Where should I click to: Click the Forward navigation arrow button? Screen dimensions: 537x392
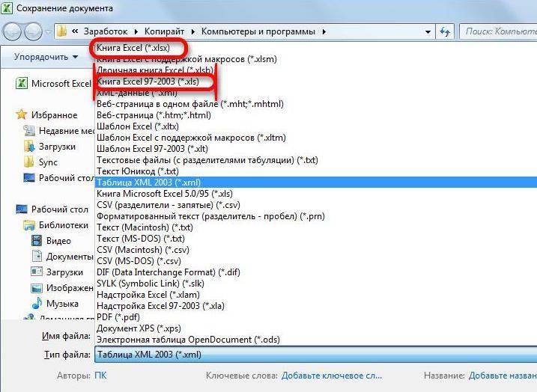(x=33, y=32)
